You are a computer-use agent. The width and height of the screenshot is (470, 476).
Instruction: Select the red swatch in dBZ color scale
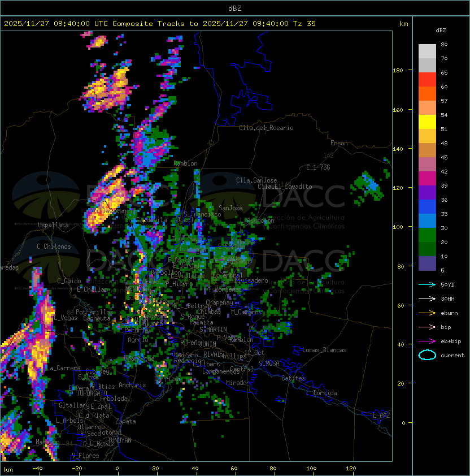pos(427,80)
